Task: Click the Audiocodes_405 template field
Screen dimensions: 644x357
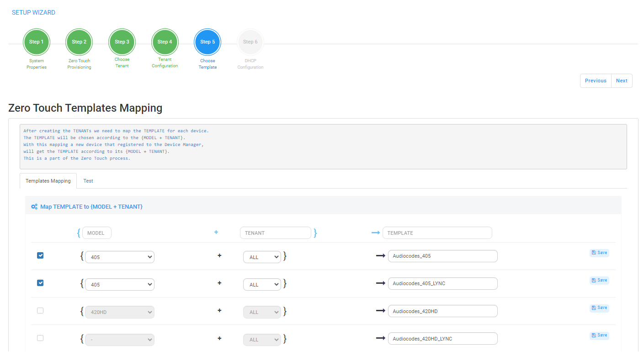Action: pos(443,256)
